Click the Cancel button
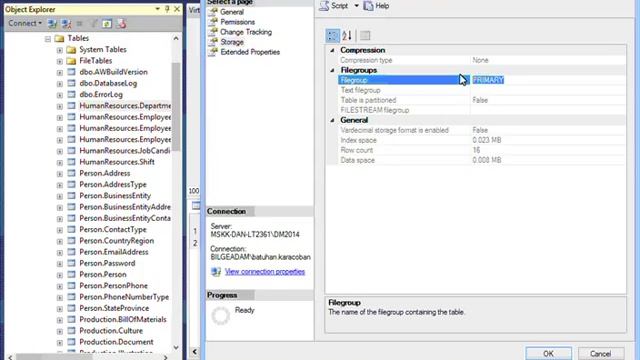The image size is (640, 360). 600,353
